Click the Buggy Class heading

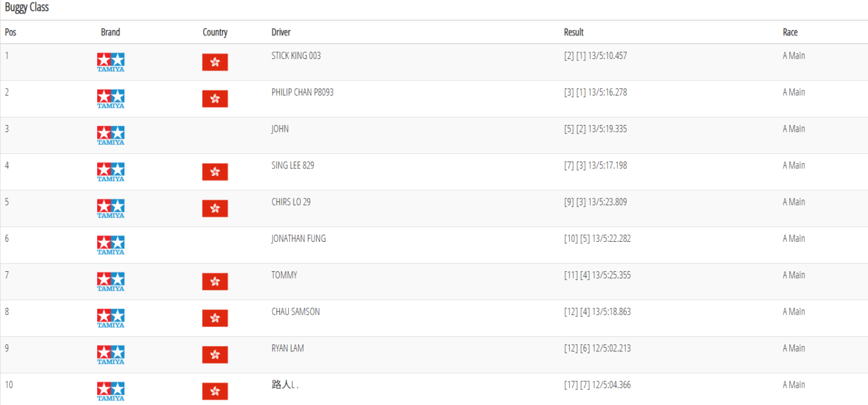tap(27, 8)
